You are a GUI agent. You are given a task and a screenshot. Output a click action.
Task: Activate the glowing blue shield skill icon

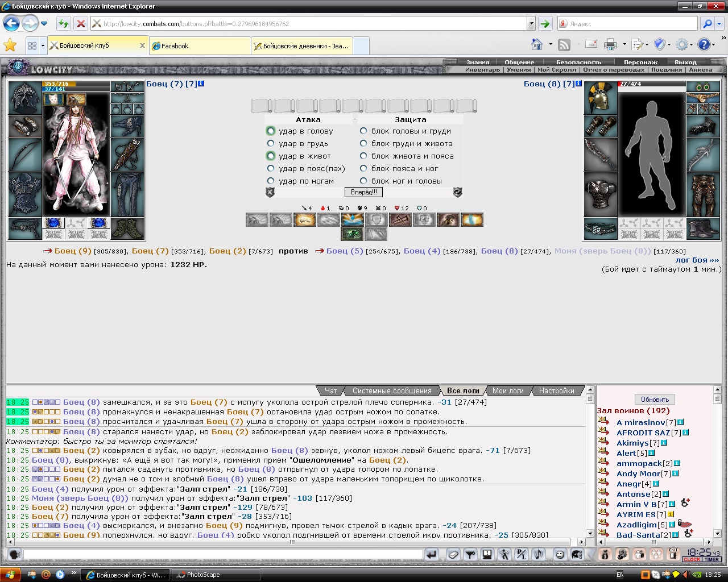click(x=472, y=219)
